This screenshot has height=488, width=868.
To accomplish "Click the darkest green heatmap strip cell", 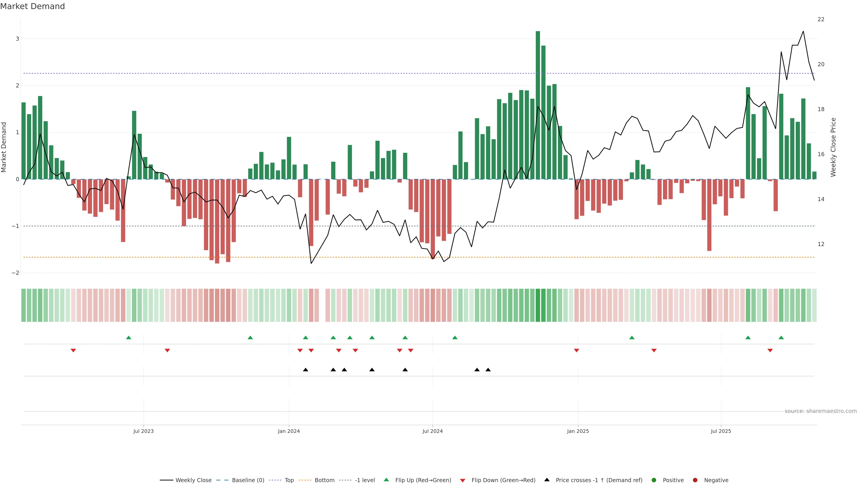I will 538,305.
